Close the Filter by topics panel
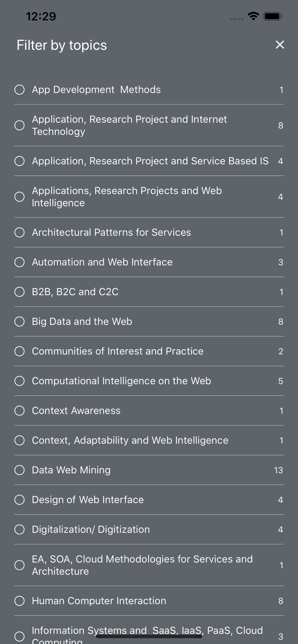 click(280, 45)
